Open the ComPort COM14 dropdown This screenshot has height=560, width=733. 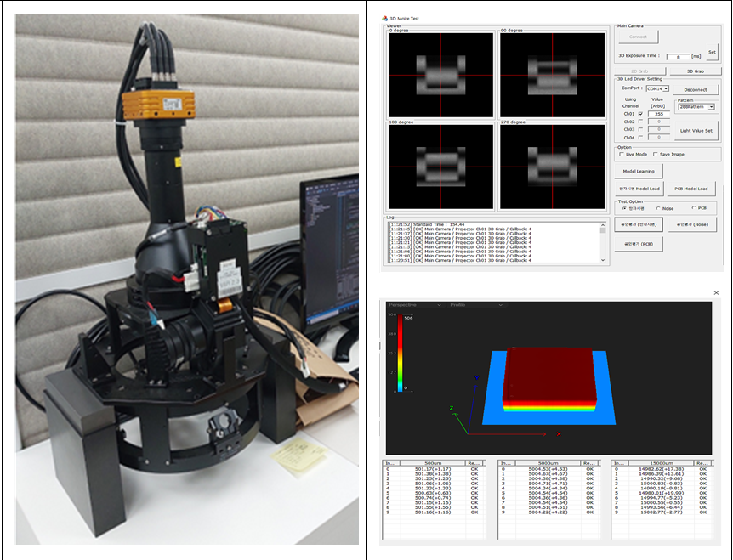[x=656, y=88]
